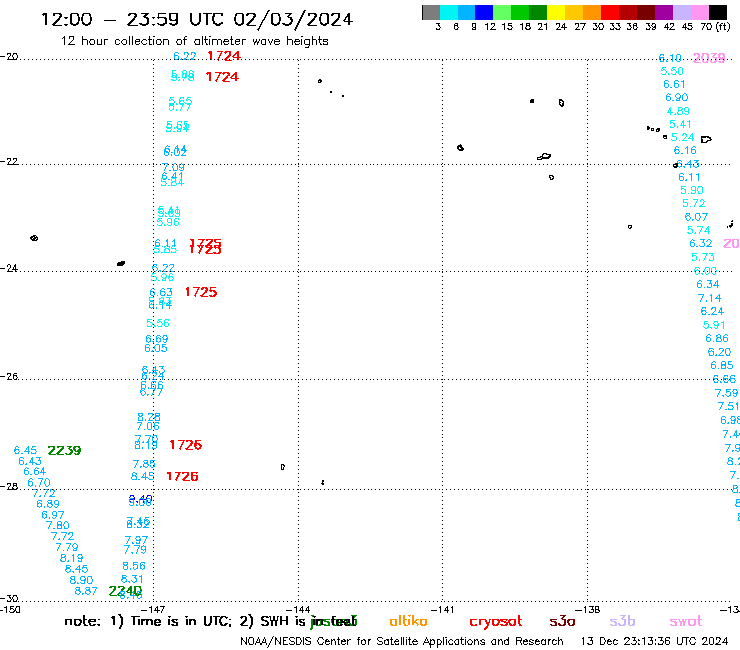Click the green '2239' time stamp

(x=64, y=450)
